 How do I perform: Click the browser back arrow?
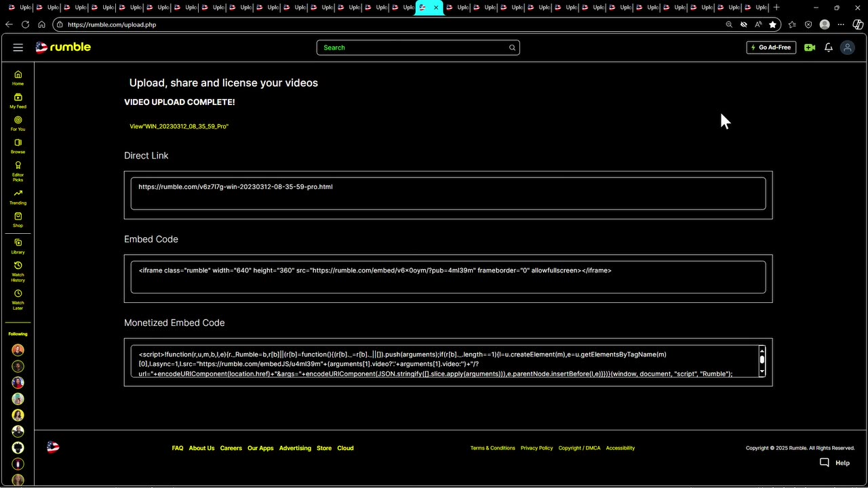click(9, 24)
